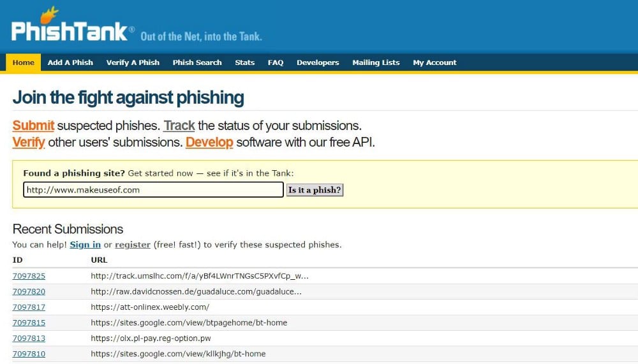Open submission ID 7097825

coord(29,276)
